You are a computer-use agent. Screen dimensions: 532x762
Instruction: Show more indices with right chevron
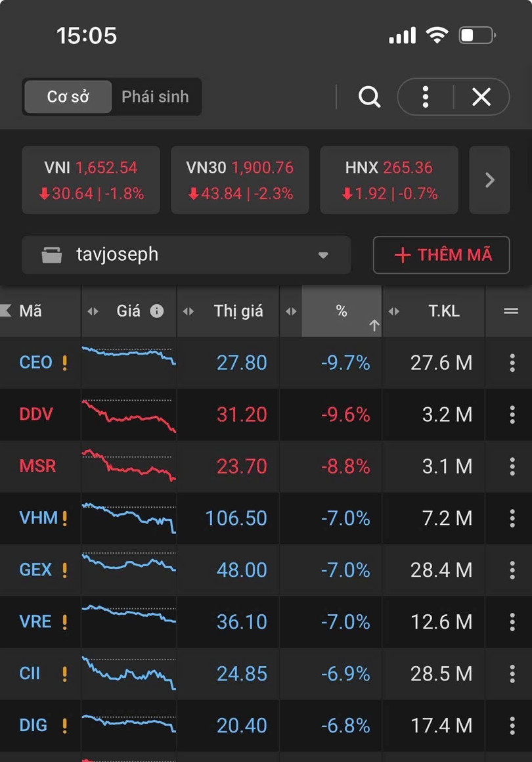(x=489, y=180)
